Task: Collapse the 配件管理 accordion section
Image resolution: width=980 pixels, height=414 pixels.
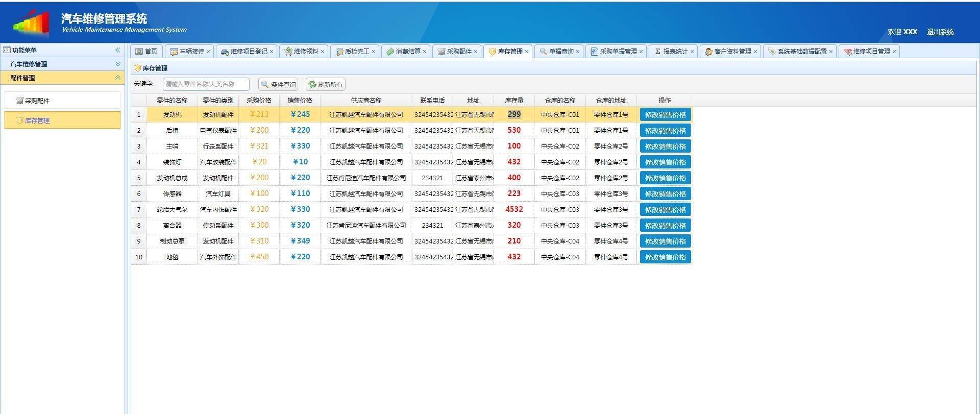Action: point(117,78)
